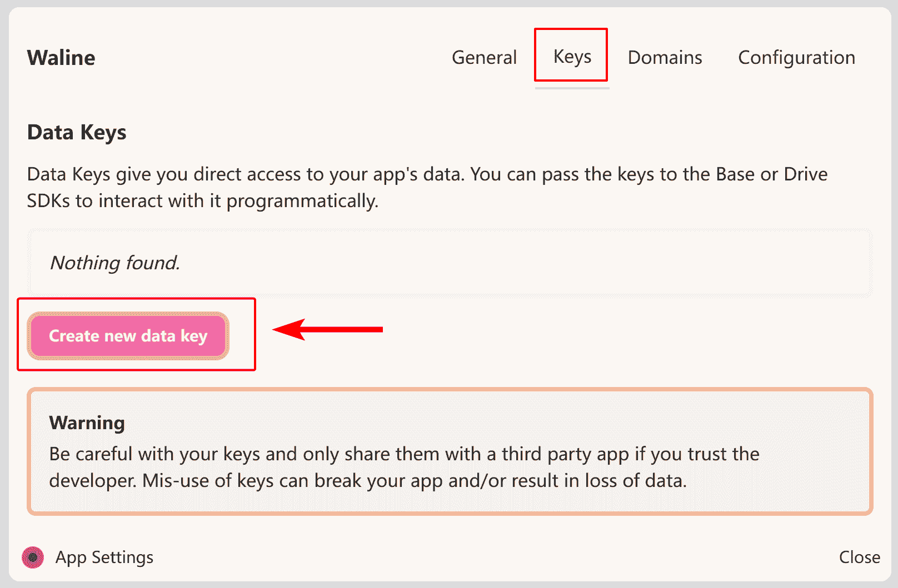Click the Warning heading in the notice box

(x=87, y=423)
